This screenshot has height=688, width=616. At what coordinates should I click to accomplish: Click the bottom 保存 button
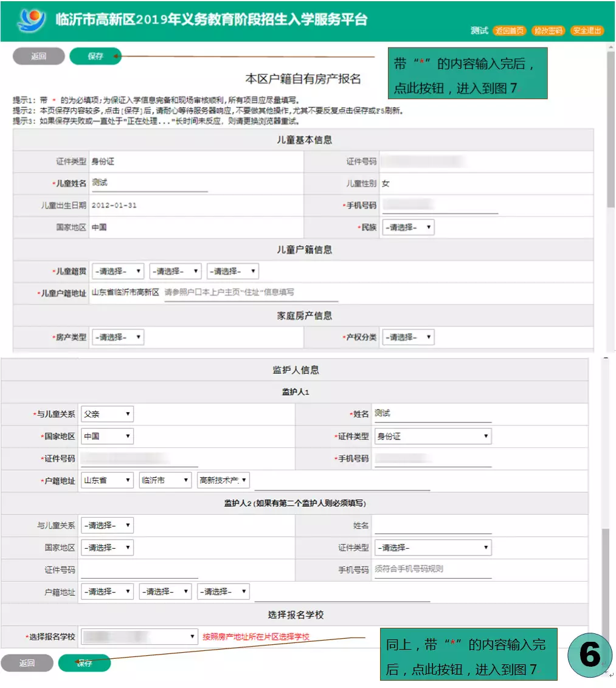tap(85, 662)
